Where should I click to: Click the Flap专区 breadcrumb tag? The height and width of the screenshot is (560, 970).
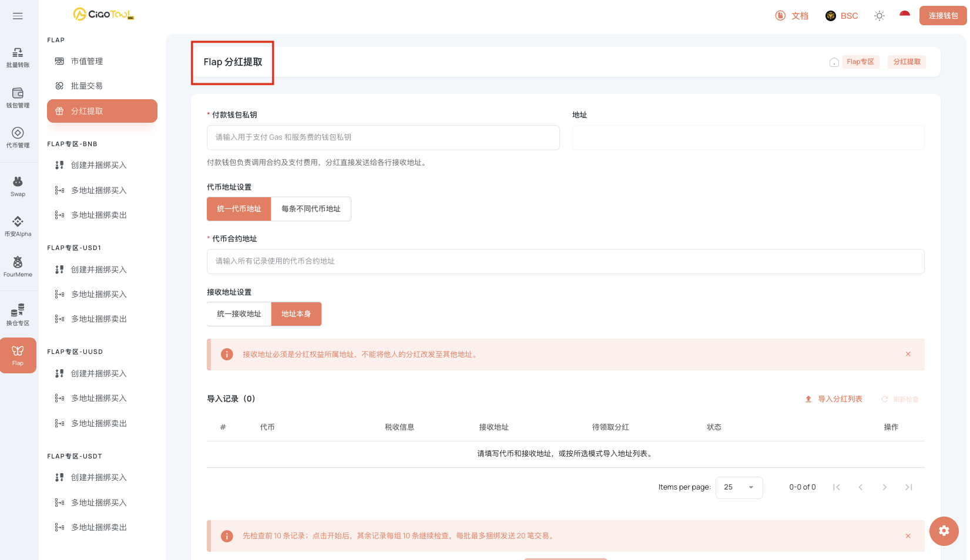(860, 62)
